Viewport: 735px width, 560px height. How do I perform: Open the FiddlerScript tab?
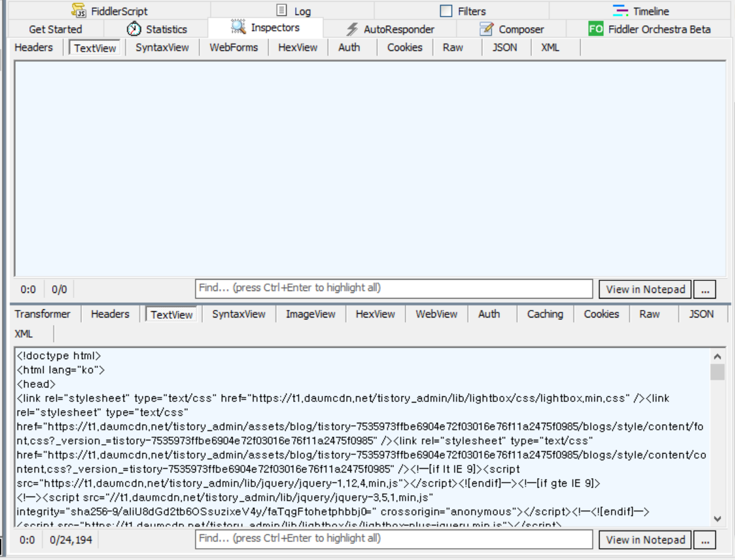(110, 11)
